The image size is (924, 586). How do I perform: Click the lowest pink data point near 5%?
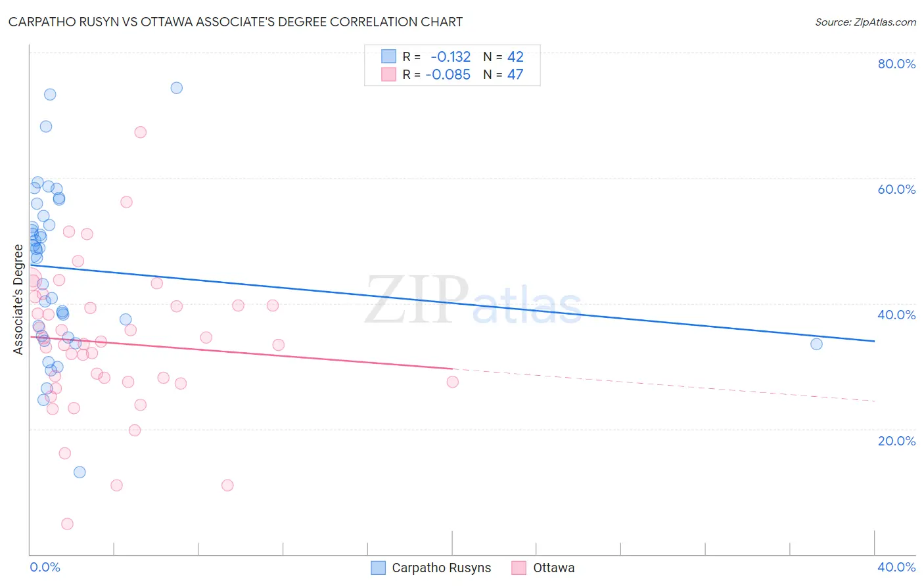67,524
